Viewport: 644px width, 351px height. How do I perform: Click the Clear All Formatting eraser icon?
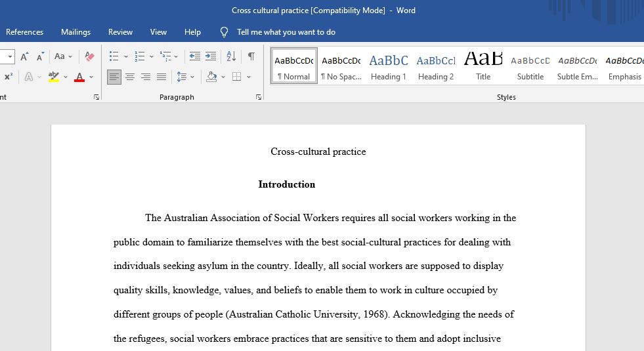pyautogui.click(x=89, y=56)
